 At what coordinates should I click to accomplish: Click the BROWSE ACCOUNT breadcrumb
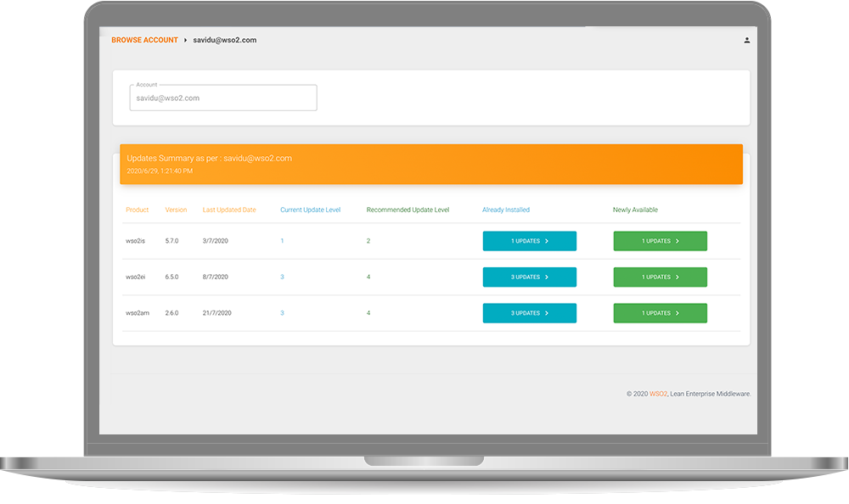point(144,40)
